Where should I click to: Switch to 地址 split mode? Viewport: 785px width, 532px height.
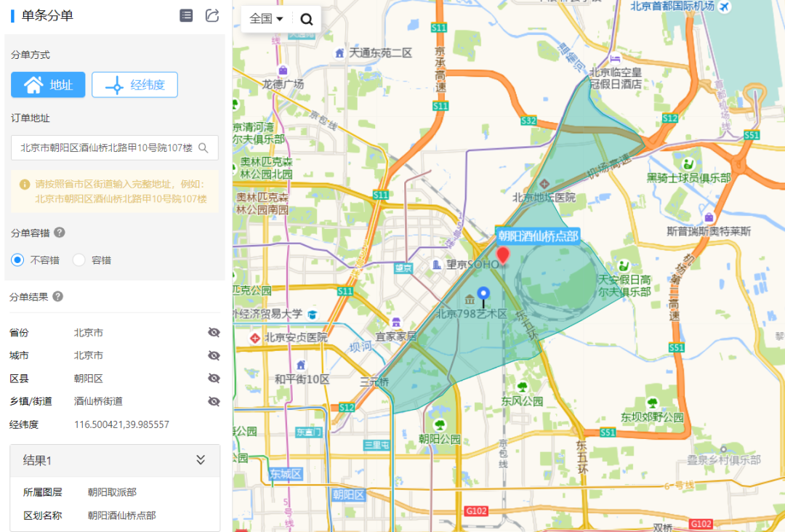tap(47, 85)
